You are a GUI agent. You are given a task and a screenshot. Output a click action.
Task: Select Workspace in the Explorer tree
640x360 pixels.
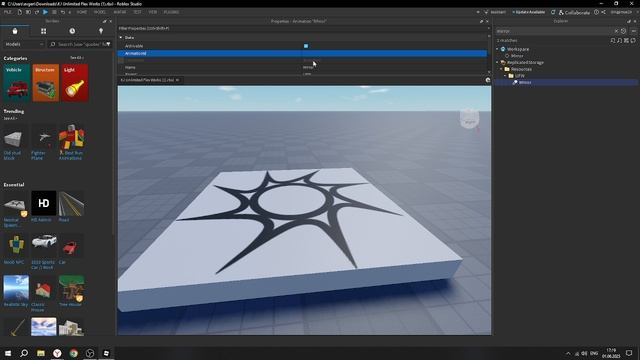518,49
